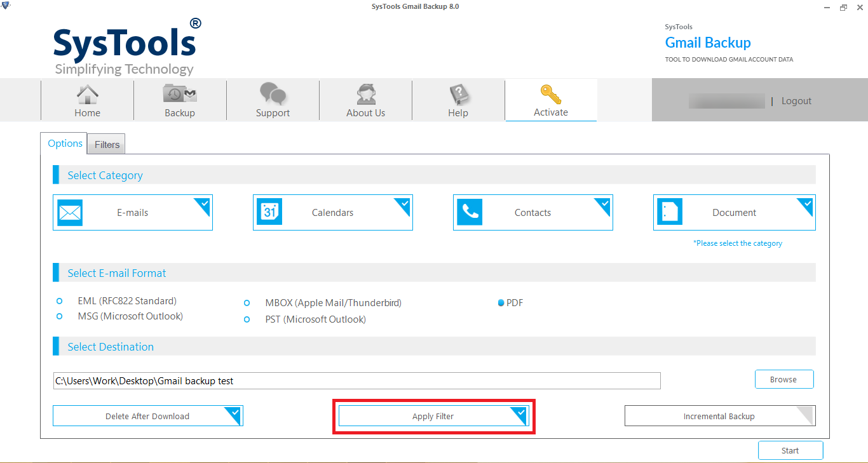Click the Select Destination heading
This screenshot has height=463, width=868.
tap(111, 347)
